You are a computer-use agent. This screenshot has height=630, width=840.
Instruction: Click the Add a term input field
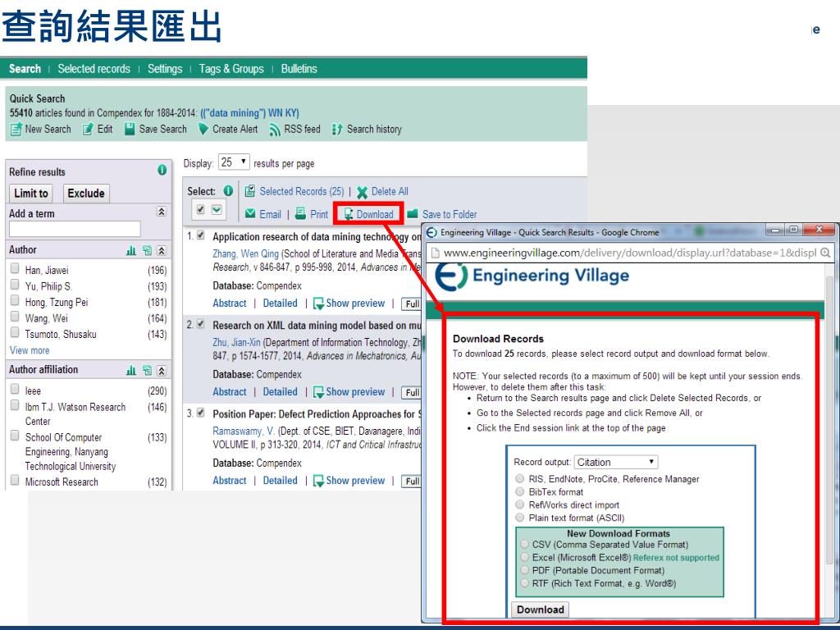pyautogui.click(x=75, y=229)
